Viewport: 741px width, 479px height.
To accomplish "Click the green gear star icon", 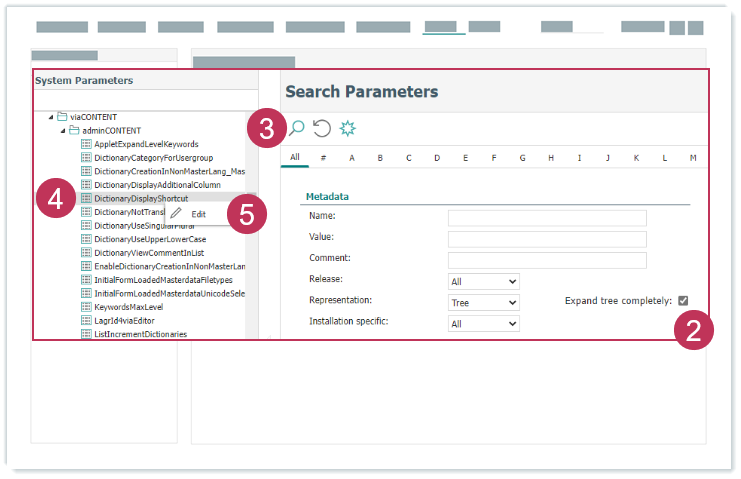I will click(348, 127).
